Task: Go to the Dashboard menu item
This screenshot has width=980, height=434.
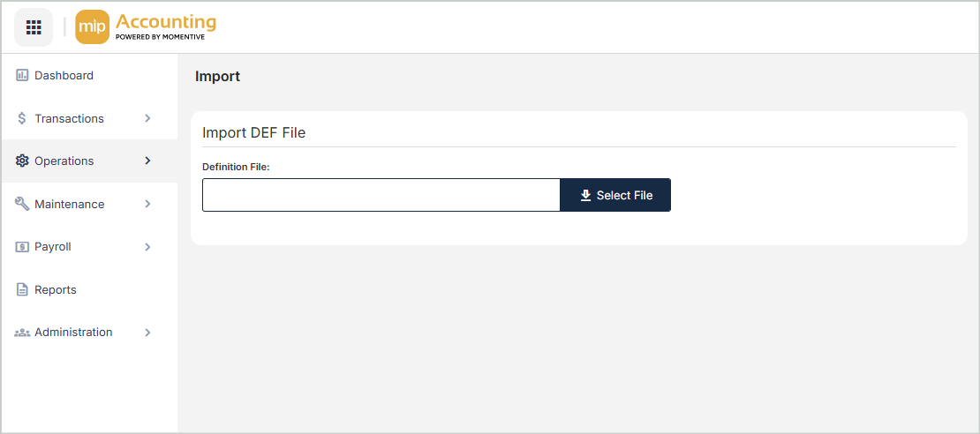Action: (x=64, y=76)
